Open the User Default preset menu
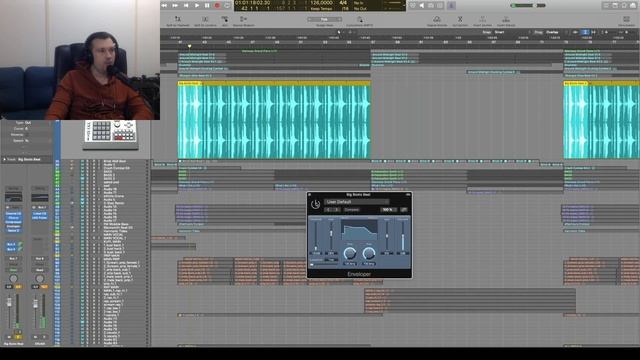The image size is (640, 360). point(356,202)
